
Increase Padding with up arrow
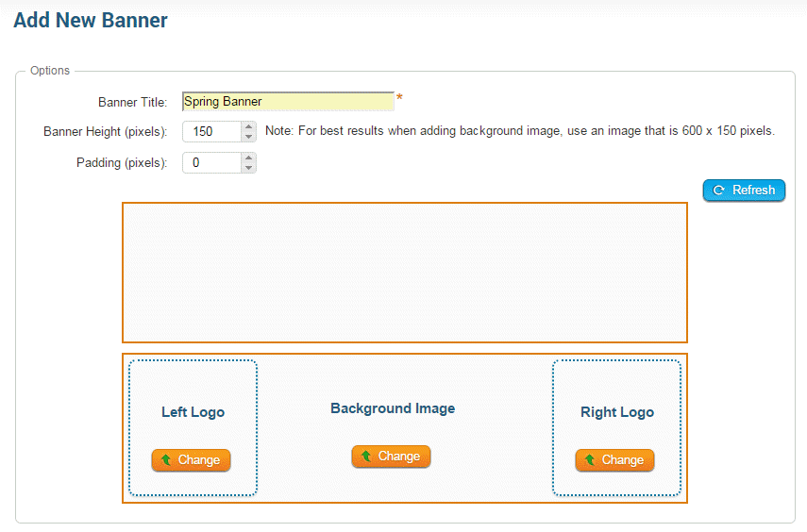coord(248,158)
